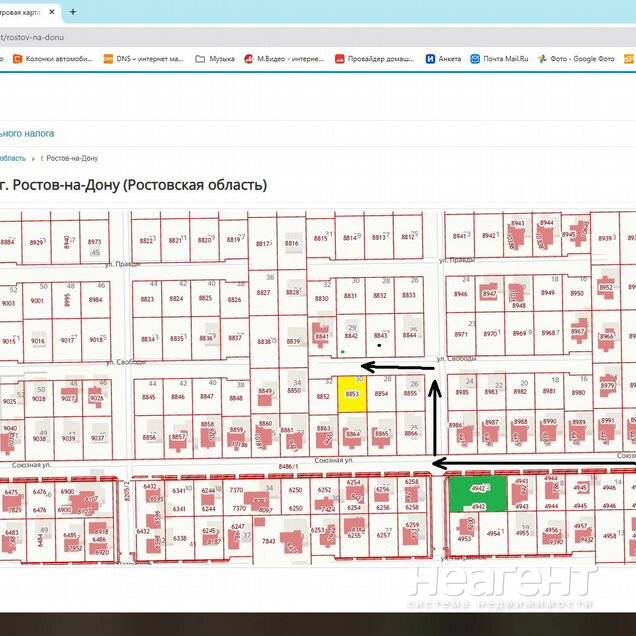Open a new browser tab
This screenshot has height=636, width=636.
(73, 11)
